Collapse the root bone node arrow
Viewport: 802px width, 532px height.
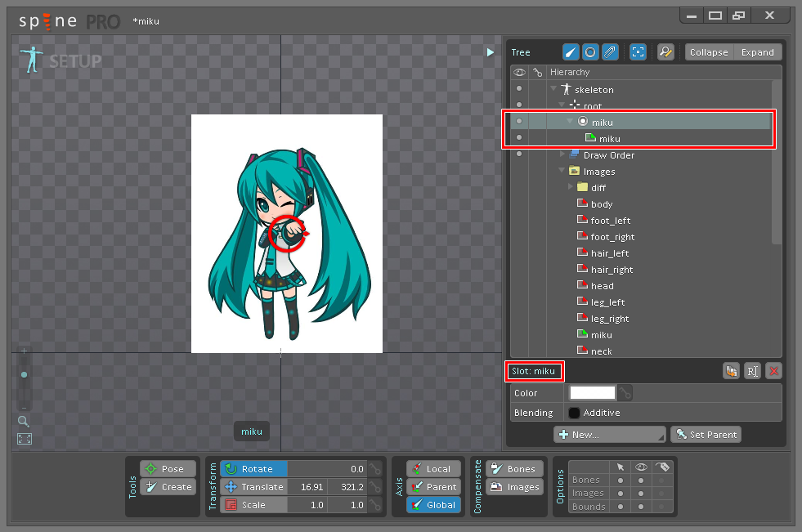pos(562,105)
